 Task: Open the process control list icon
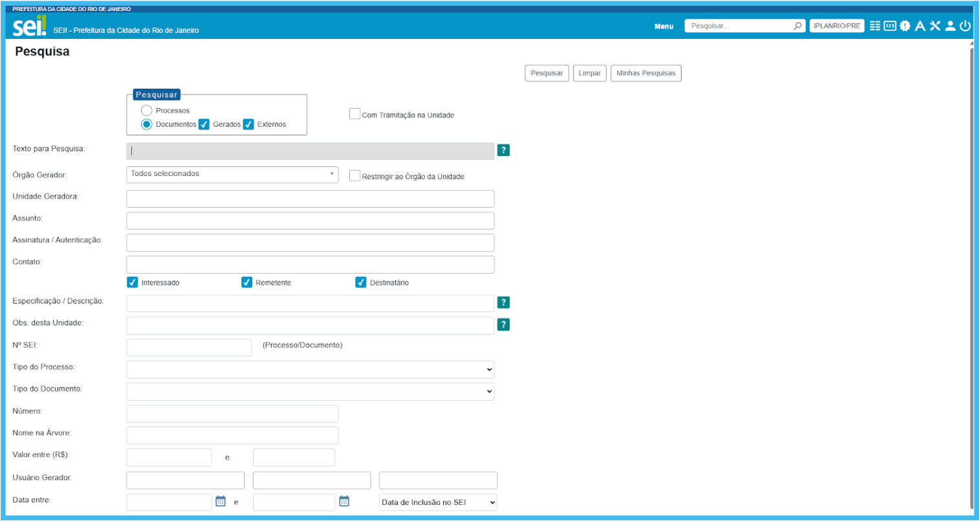click(x=875, y=26)
